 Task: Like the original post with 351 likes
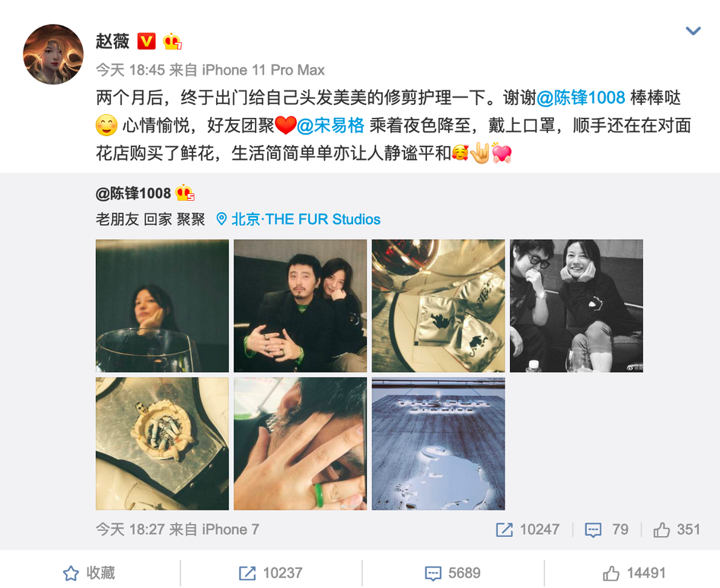click(x=677, y=529)
